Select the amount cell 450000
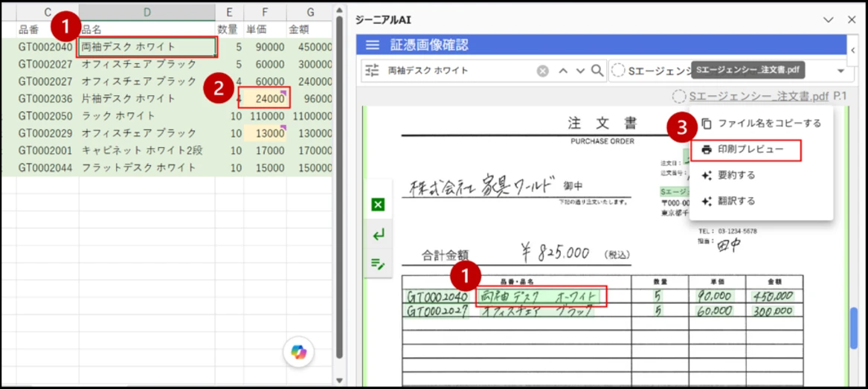The width and height of the screenshot is (868, 389). point(309,47)
